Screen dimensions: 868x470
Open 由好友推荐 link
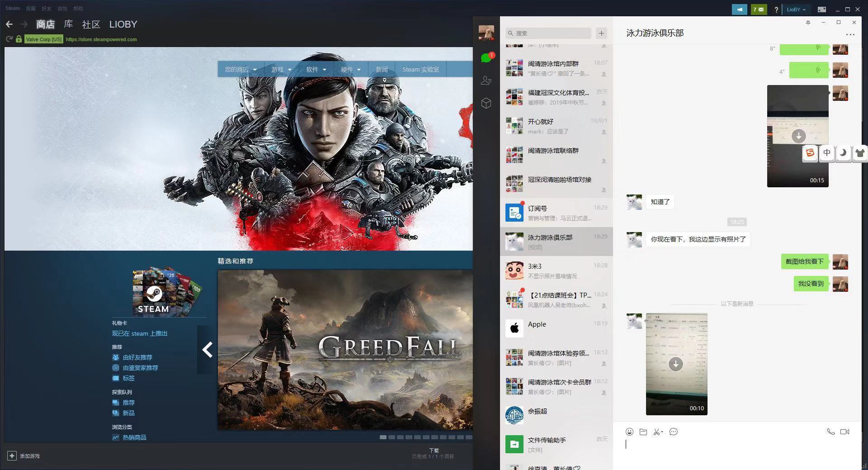137,357
